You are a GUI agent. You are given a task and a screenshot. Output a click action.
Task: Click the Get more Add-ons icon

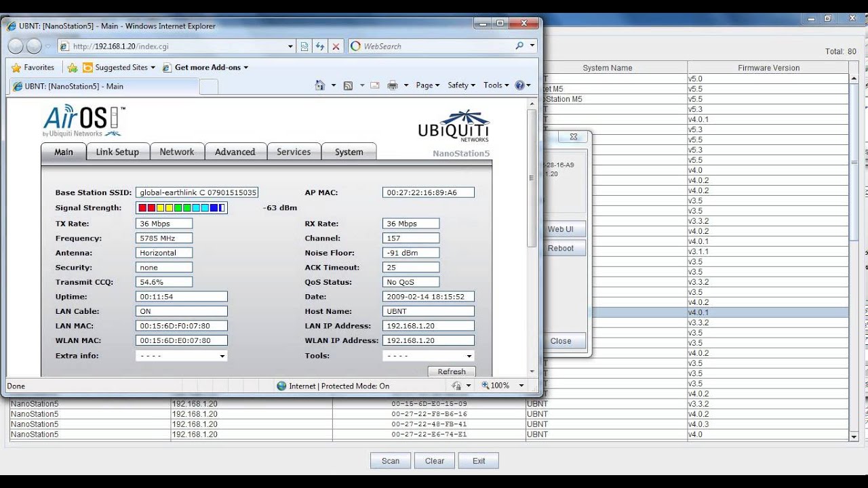point(167,68)
